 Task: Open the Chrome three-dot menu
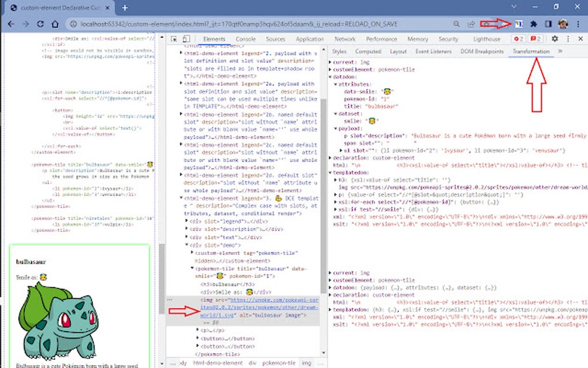578,24
